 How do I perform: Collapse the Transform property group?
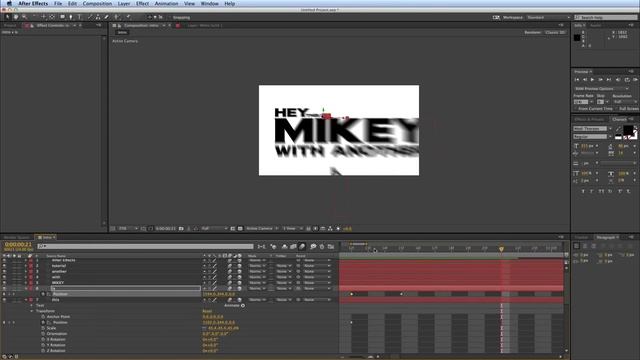[32, 311]
